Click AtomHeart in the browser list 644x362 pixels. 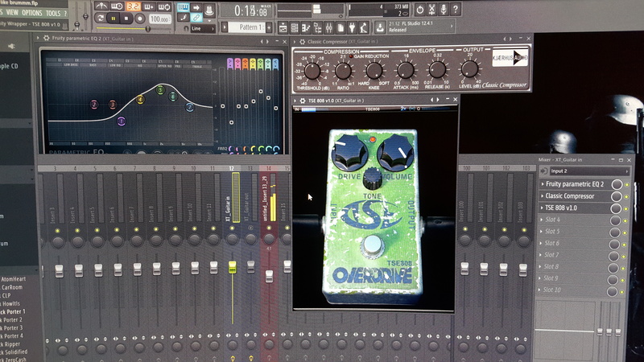click(x=13, y=279)
